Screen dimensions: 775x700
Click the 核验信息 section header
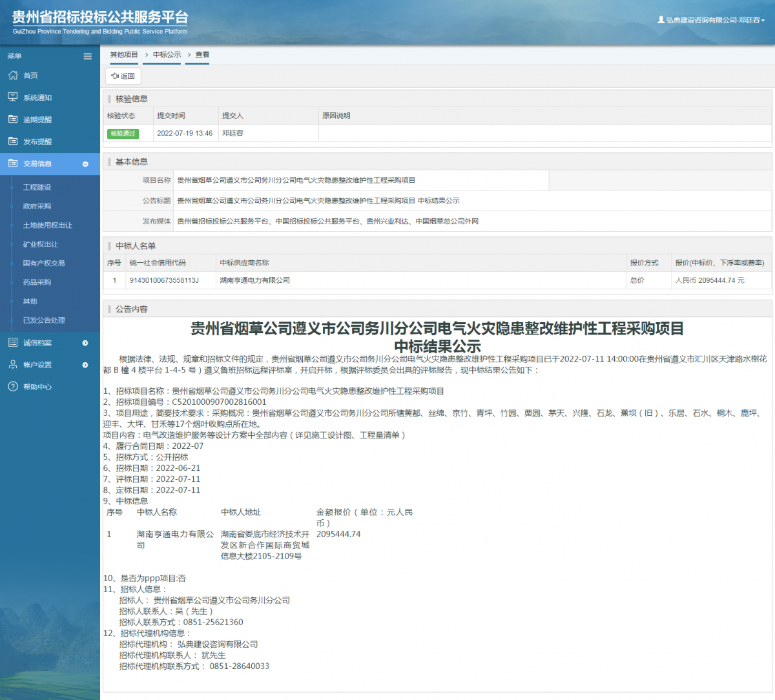[132, 99]
